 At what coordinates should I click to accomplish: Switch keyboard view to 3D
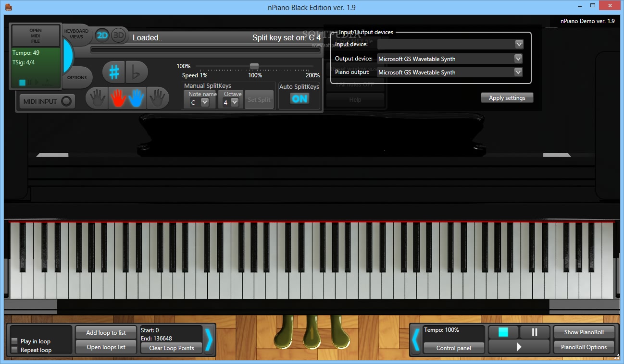(118, 35)
